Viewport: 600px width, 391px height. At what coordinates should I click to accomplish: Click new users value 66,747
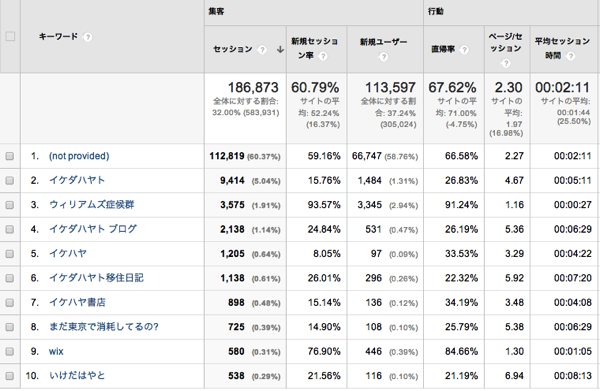click(x=367, y=156)
